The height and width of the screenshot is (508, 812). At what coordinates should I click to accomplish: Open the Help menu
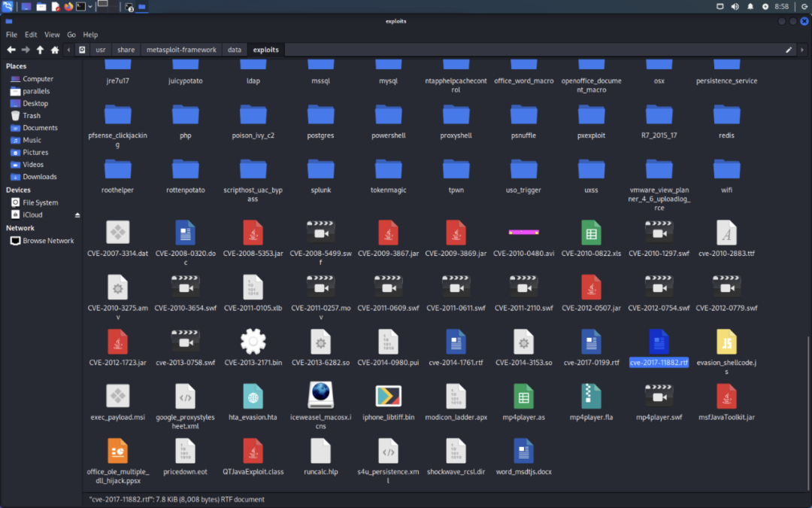click(x=90, y=35)
